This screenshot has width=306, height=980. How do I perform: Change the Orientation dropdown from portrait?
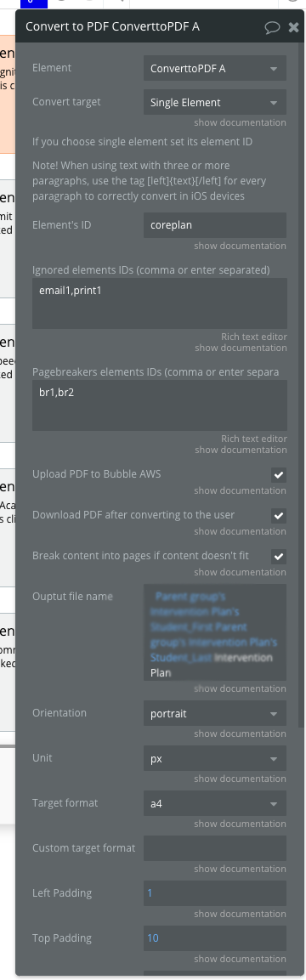coord(215,713)
